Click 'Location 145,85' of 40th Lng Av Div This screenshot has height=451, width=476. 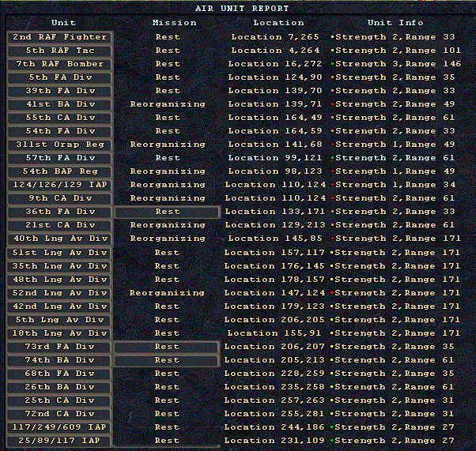[x=275, y=239]
